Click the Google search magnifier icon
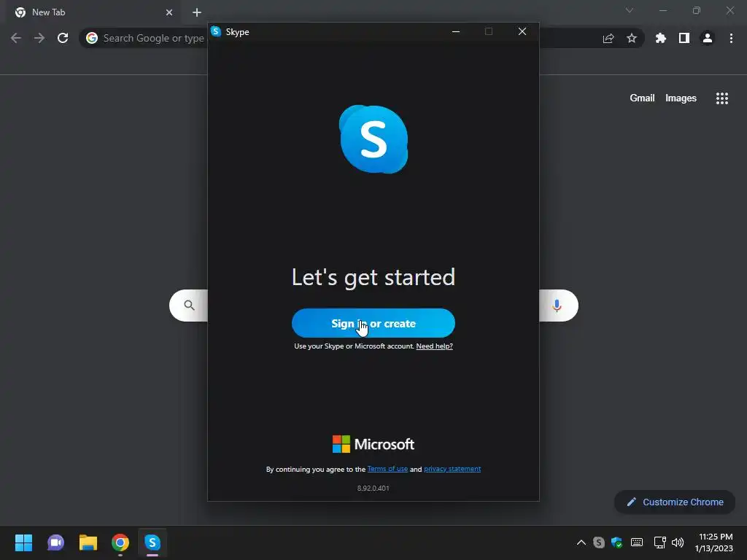747x560 pixels. [x=189, y=306]
